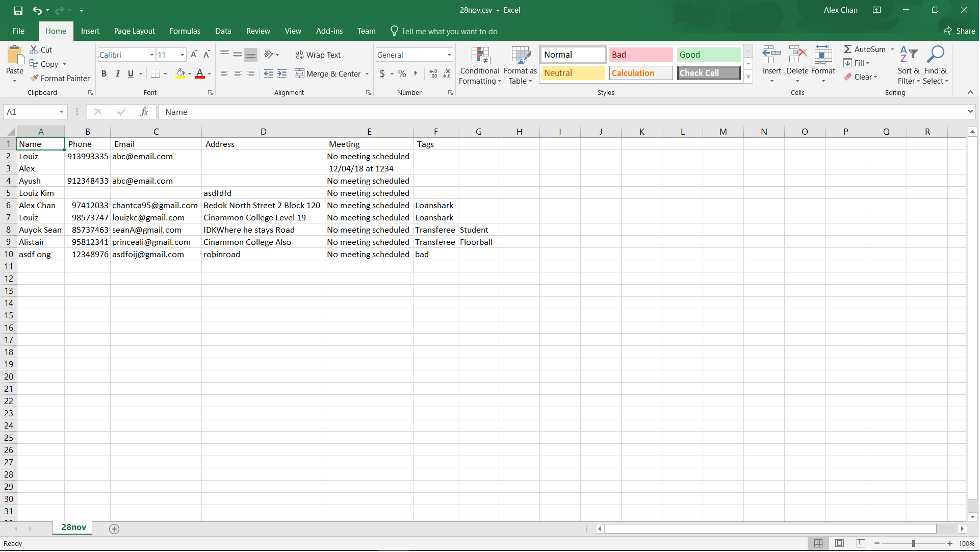This screenshot has height=552, width=980.
Task: Expand the cell Styles gallery
Action: (749, 77)
